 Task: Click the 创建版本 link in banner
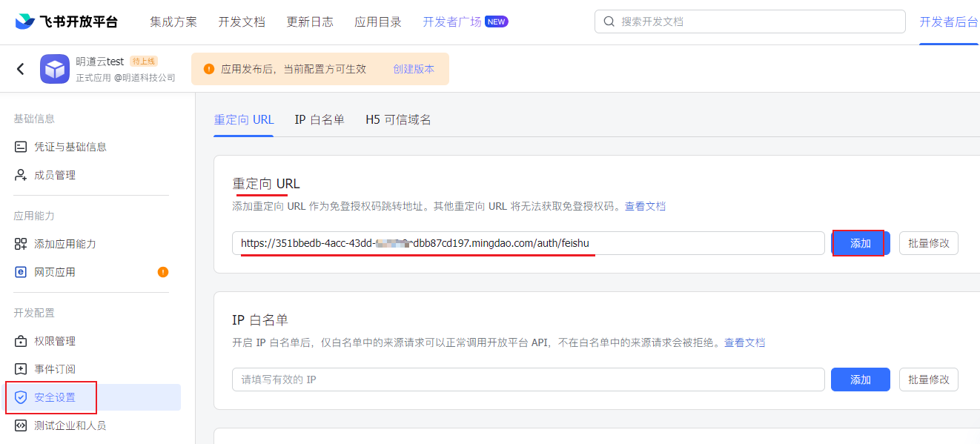pyautogui.click(x=414, y=69)
